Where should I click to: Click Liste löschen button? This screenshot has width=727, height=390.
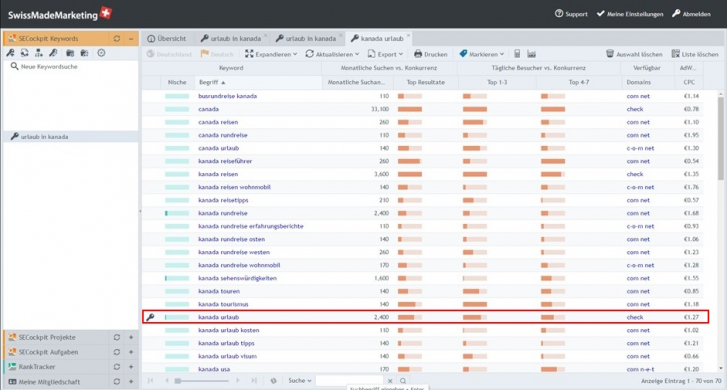click(x=695, y=54)
